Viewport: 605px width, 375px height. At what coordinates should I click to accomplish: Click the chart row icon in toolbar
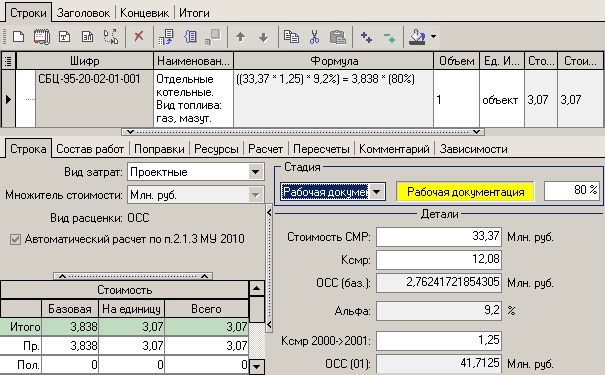(88, 37)
